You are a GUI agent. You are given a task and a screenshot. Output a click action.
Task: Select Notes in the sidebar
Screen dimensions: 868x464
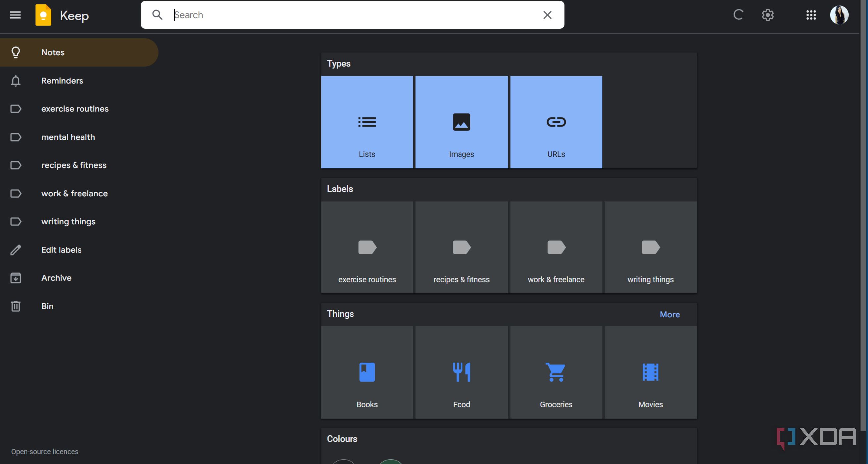click(x=79, y=52)
